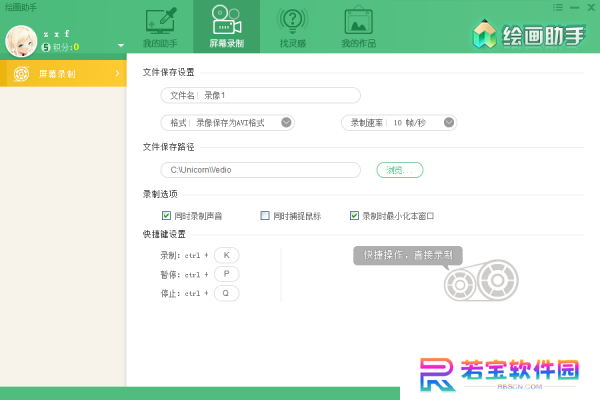Click the 快捷键设置 section heading
This screenshot has width=600, height=400.
164,234
